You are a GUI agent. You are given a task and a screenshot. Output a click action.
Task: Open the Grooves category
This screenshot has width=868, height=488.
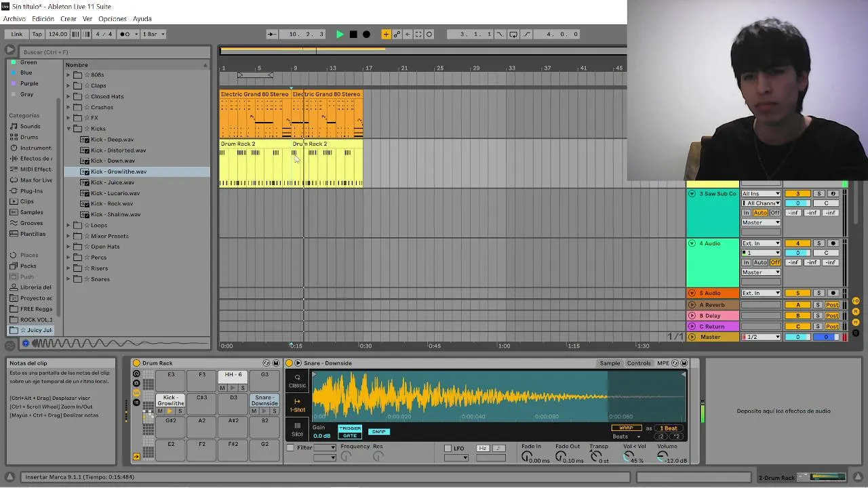click(31, 223)
